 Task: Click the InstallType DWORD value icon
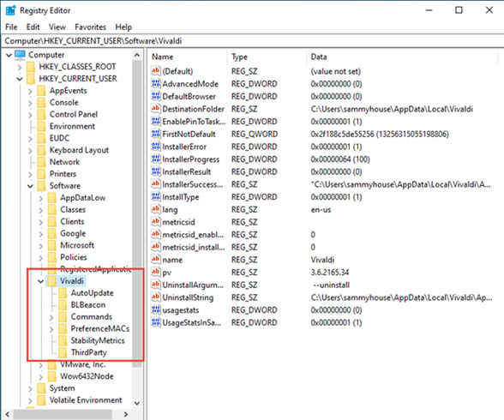point(156,196)
